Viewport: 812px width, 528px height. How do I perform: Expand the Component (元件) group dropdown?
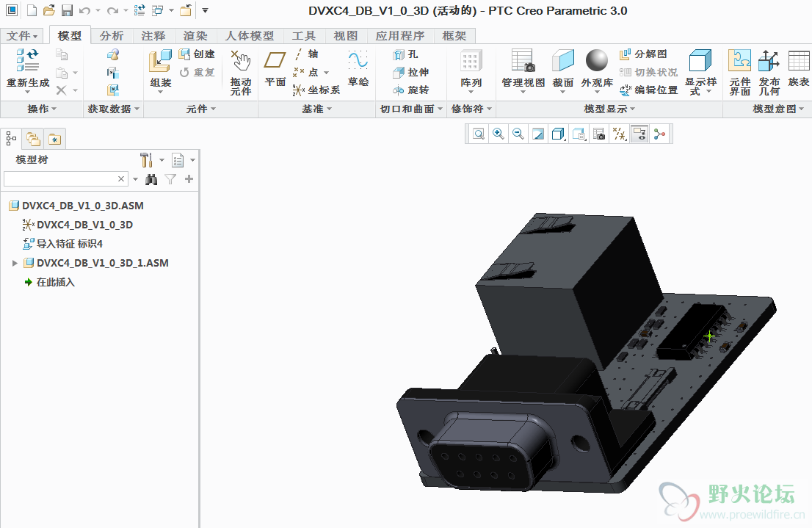point(201,109)
